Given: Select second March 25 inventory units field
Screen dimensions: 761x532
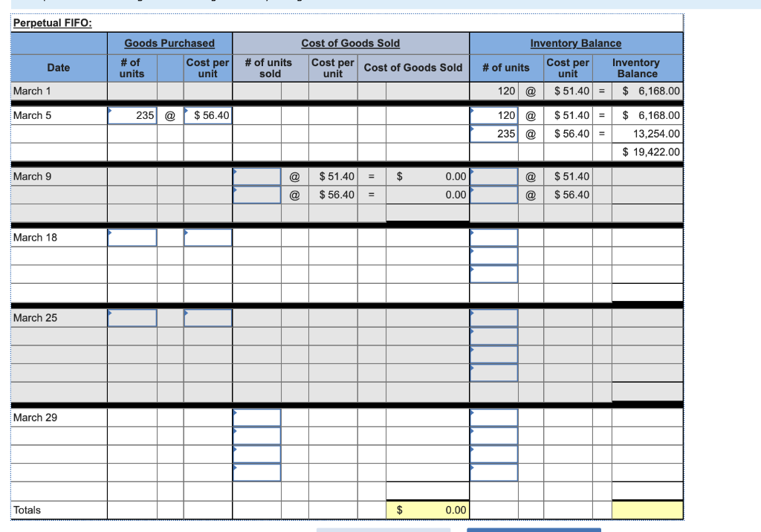Looking at the screenshot, I should (493, 336).
